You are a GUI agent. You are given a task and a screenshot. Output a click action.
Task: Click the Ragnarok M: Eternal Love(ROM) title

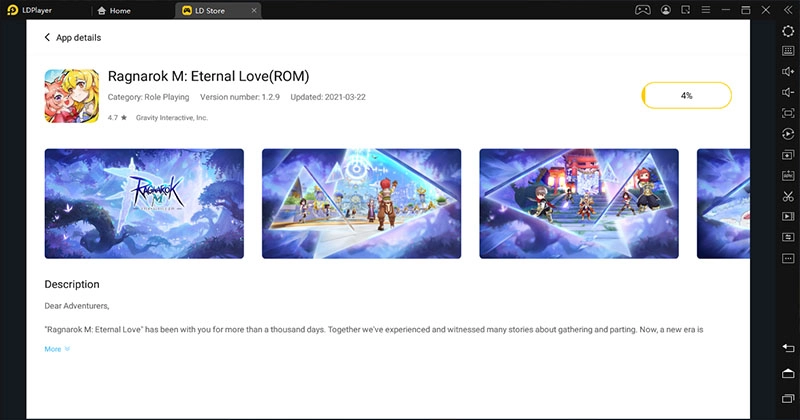(208, 76)
